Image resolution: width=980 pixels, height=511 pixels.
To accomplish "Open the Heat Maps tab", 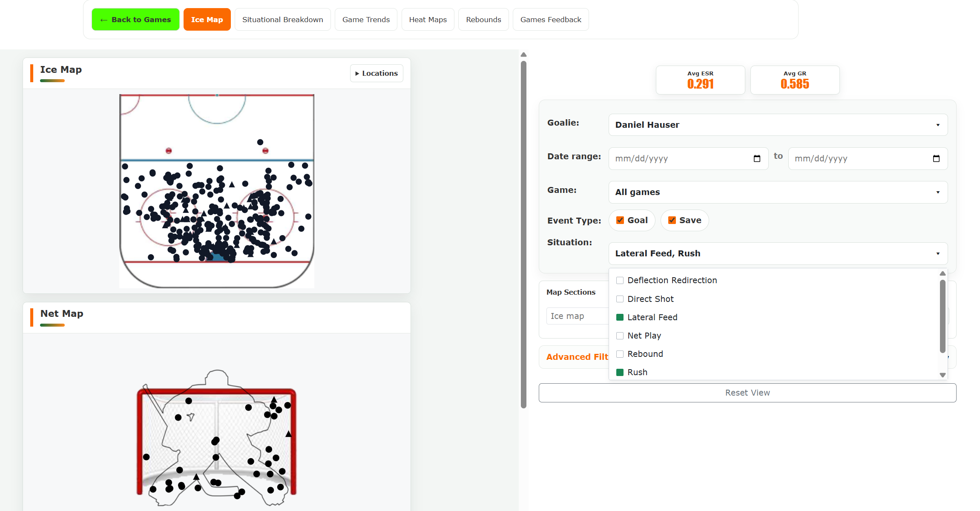I will (x=428, y=20).
